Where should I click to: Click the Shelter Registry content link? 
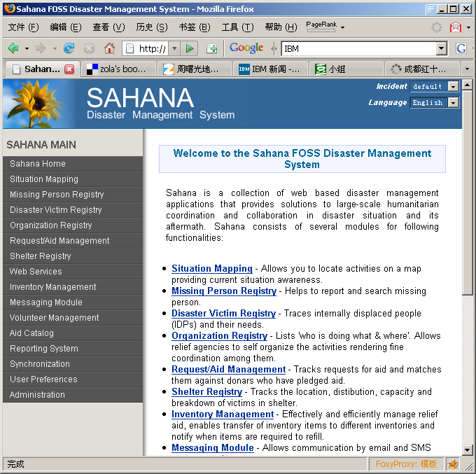click(x=206, y=391)
